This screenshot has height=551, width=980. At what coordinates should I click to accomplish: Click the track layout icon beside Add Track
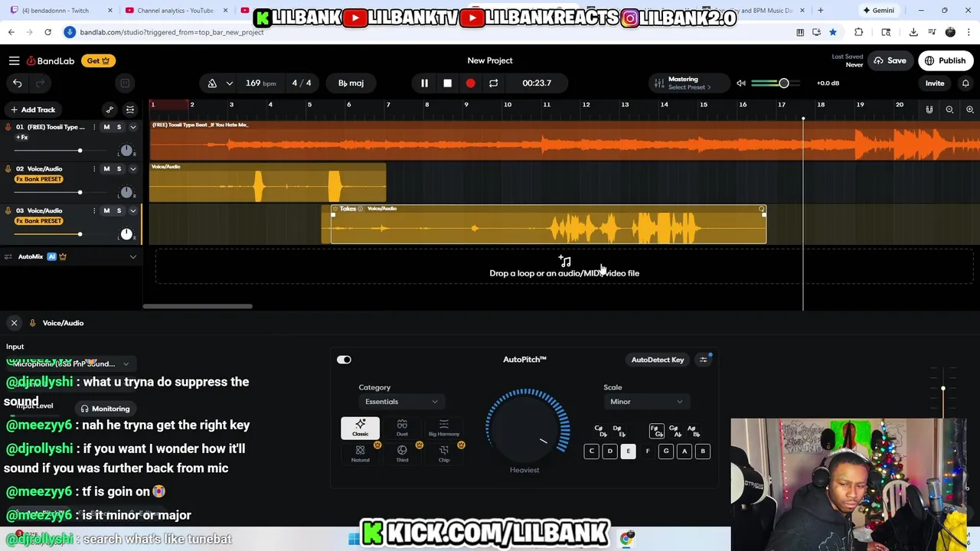tap(130, 109)
